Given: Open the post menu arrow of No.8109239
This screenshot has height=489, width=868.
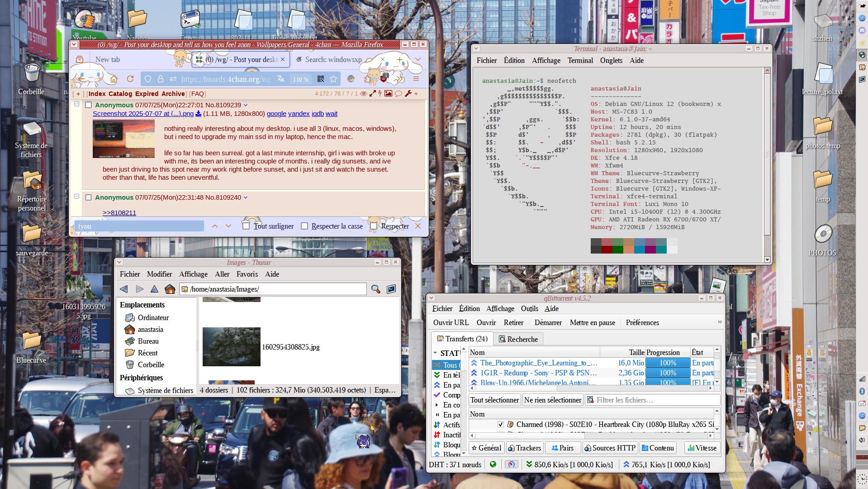Looking at the screenshot, I should click(246, 105).
